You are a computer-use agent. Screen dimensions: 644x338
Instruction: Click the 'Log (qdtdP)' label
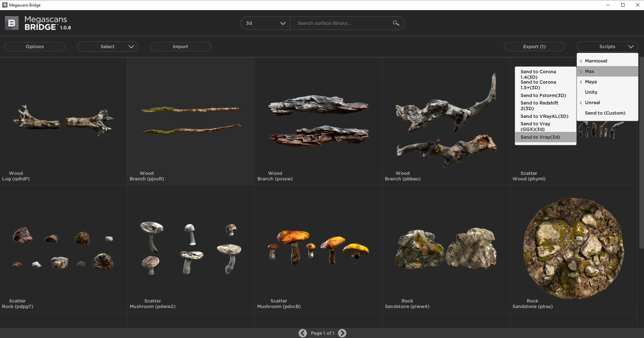pyautogui.click(x=16, y=179)
